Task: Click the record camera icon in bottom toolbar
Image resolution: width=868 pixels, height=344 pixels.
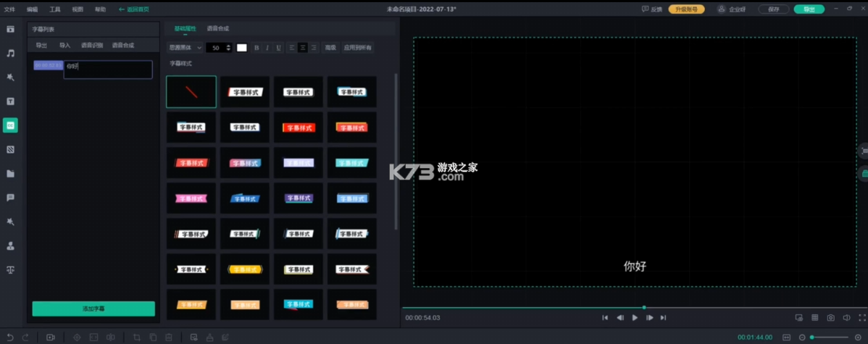Action: pos(51,337)
